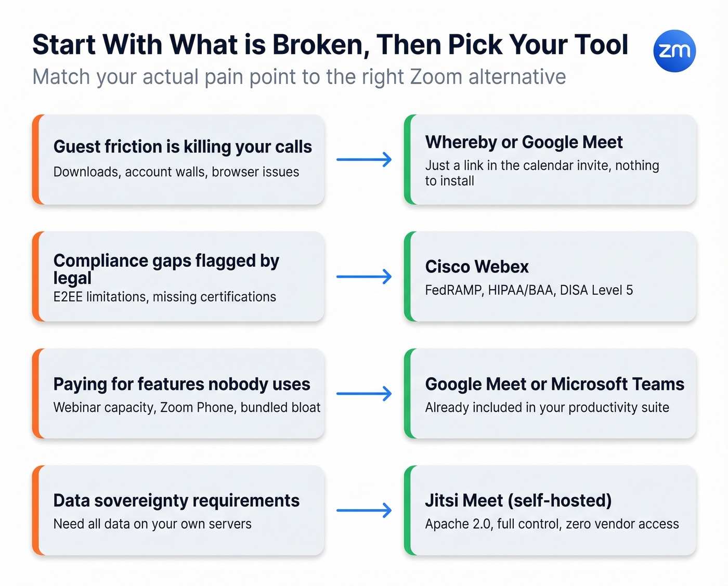Image resolution: width=728 pixels, height=586 pixels.
Task: Click the Cisco Webex title
Action: pyautogui.click(x=477, y=267)
